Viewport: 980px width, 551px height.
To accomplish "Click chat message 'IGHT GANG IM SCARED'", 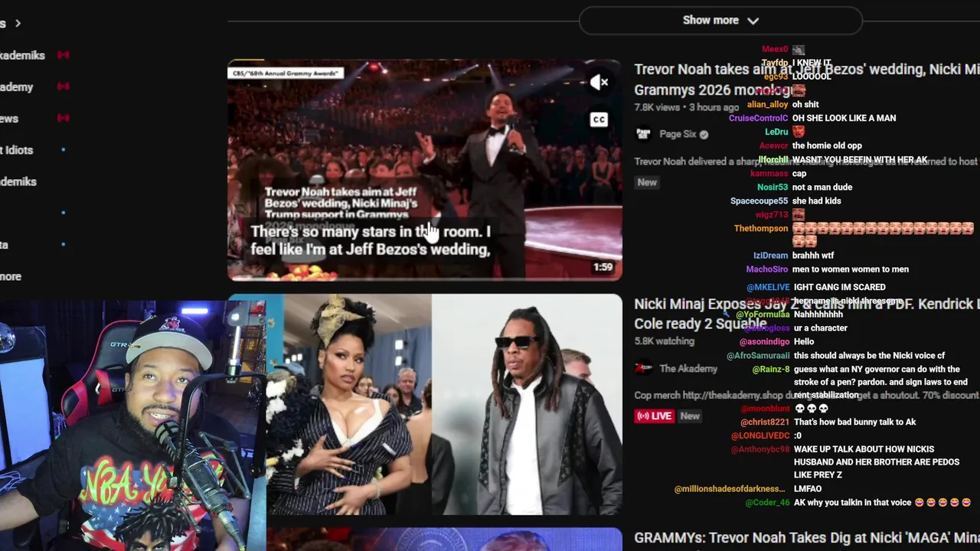I will (839, 288).
